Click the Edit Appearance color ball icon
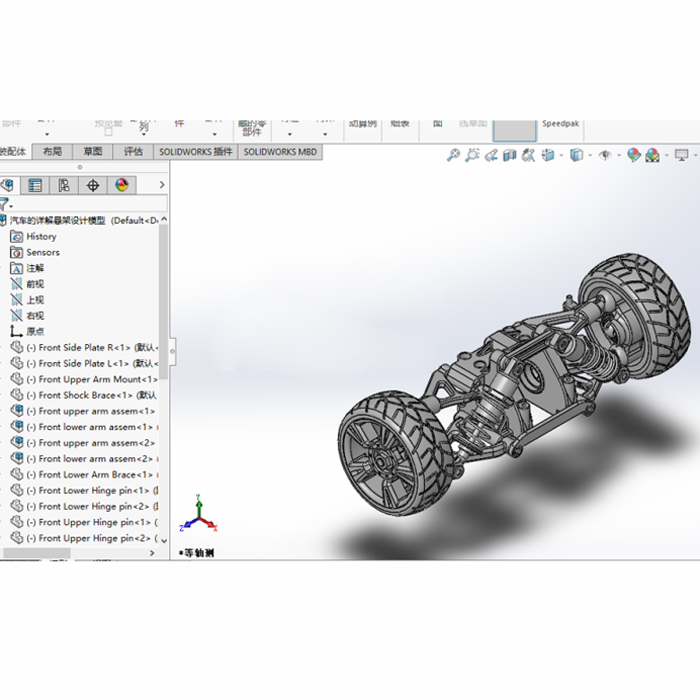The height and width of the screenshot is (700, 700). pyautogui.click(x=633, y=155)
